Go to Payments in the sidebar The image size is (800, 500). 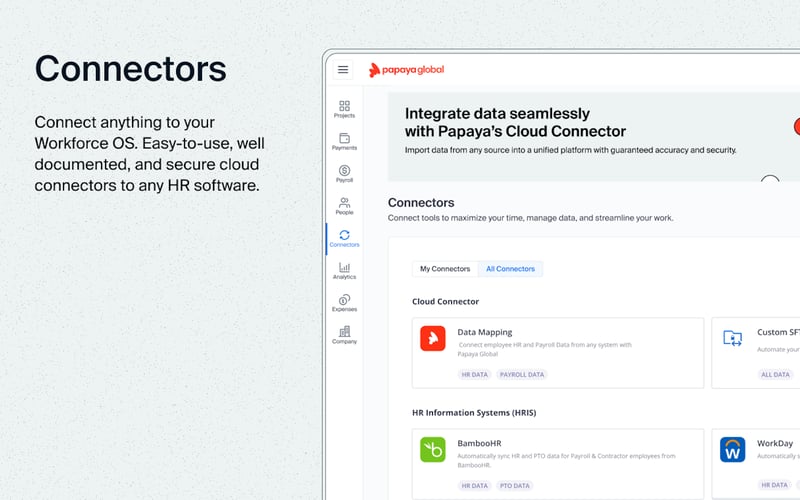(344, 141)
